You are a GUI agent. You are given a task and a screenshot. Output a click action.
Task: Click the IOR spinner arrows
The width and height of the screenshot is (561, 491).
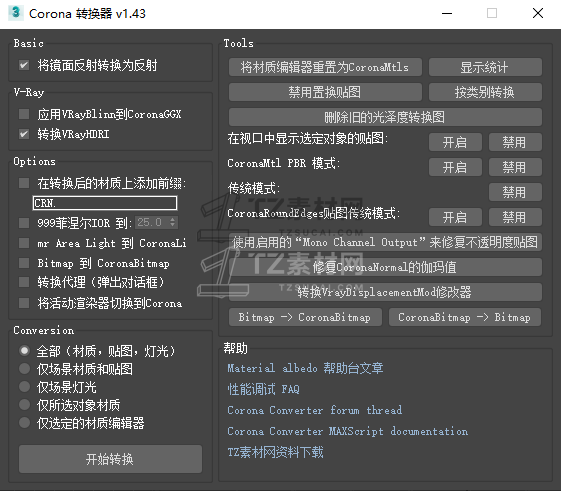(x=173, y=222)
